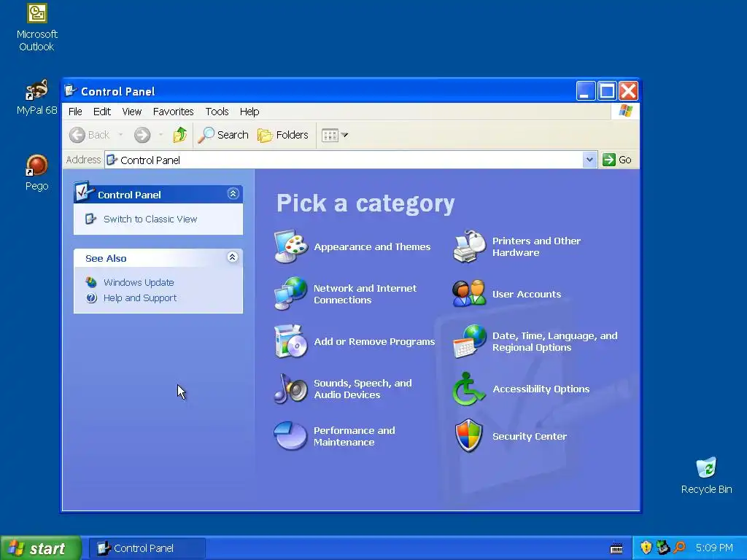Open the Accessibility Options wheelchair icon

[470, 389]
